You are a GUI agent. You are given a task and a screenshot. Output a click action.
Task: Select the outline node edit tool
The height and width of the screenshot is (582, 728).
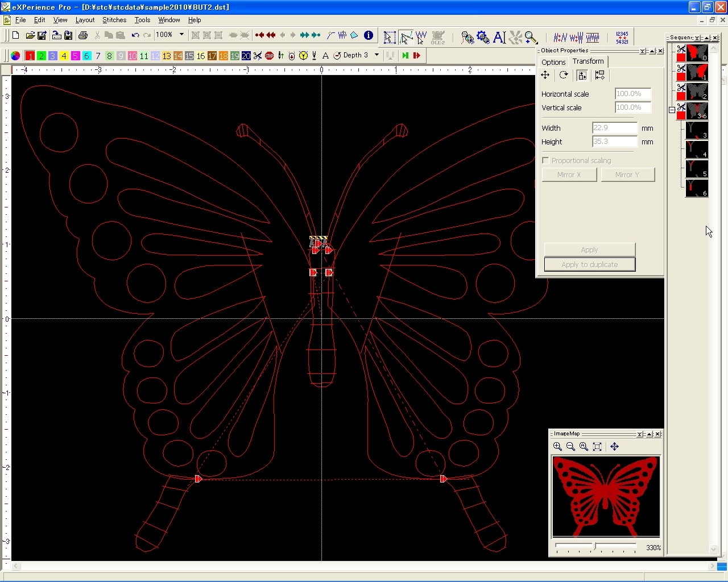[406, 38]
